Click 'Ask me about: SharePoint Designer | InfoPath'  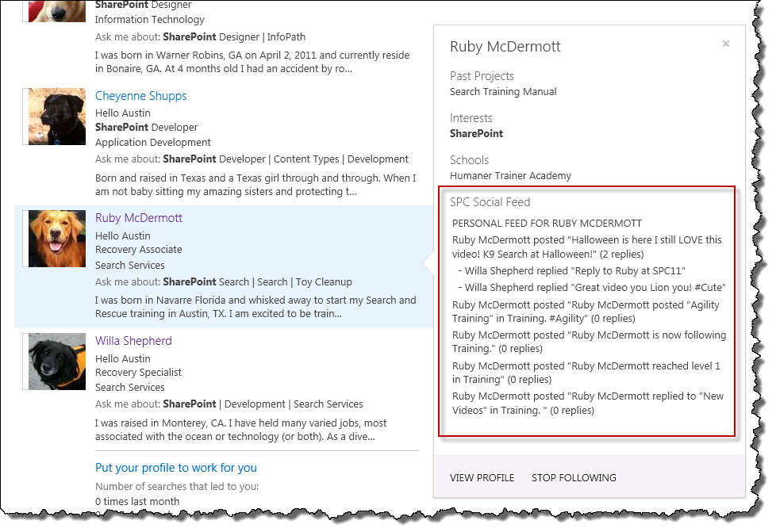coord(201,37)
